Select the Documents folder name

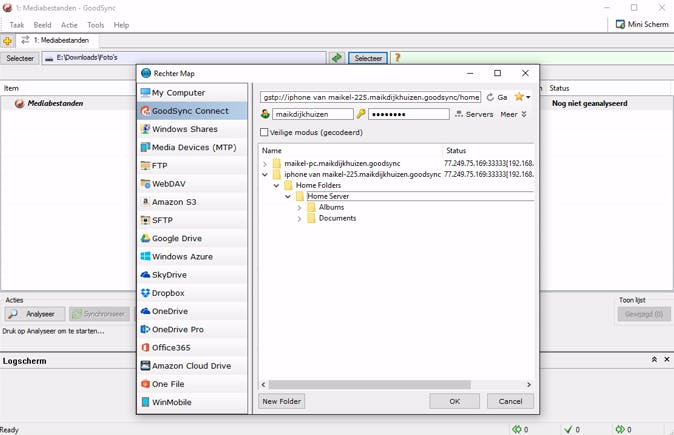coord(337,218)
